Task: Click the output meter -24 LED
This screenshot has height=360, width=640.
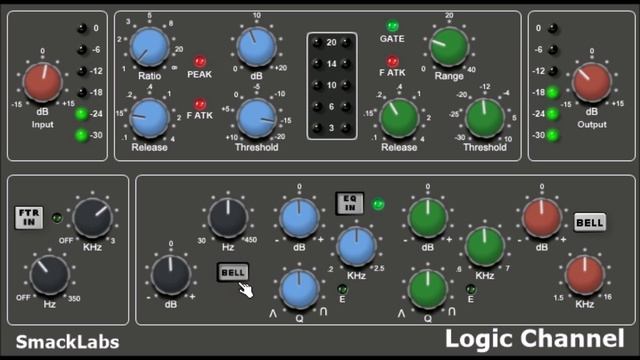Action: [x=553, y=114]
